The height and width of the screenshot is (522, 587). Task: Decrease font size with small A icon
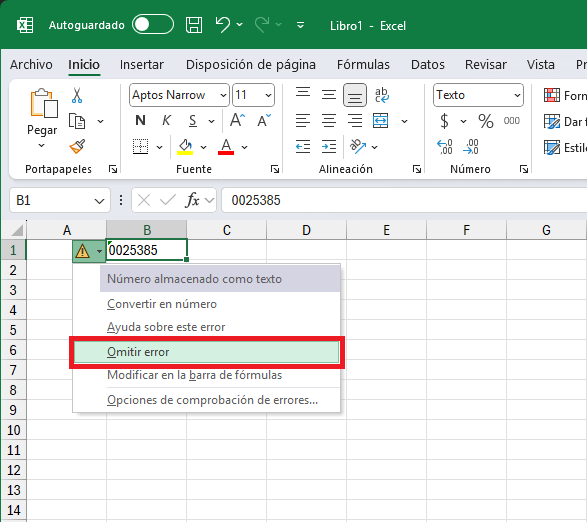[x=264, y=121]
